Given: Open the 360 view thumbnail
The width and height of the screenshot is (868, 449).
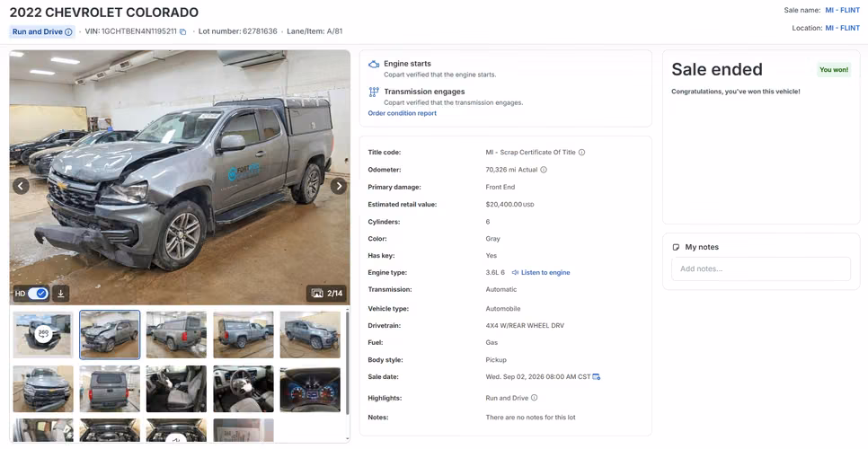Looking at the screenshot, I should [x=42, y=335].
